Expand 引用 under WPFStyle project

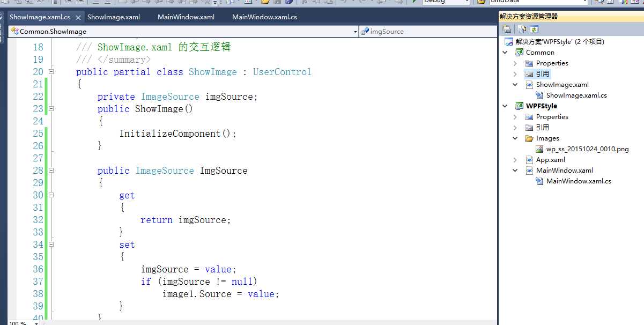click(x=515, y=127)
